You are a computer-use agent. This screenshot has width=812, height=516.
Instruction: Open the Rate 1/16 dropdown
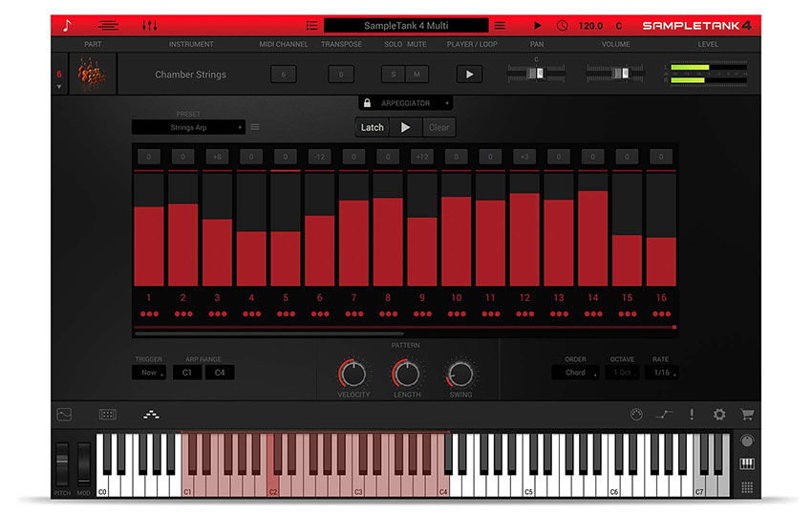(x=662, y=373)
